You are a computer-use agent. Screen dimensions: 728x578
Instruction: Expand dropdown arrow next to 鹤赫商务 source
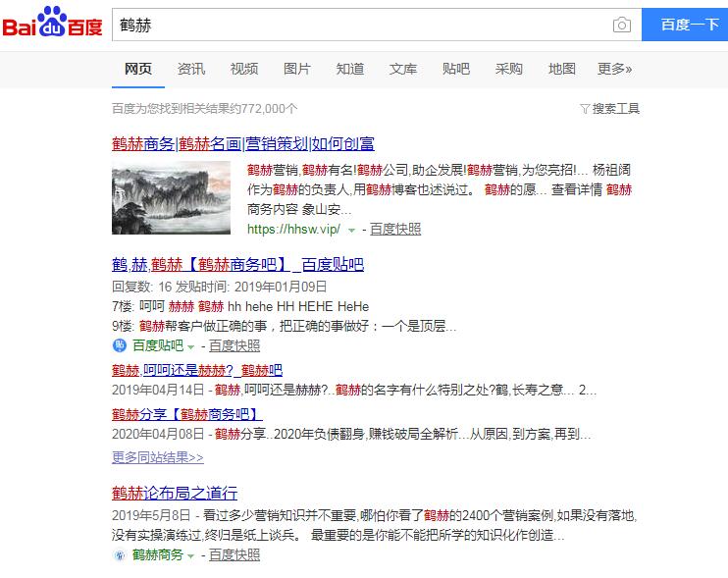pyautogui.click(x=191, y=555)
